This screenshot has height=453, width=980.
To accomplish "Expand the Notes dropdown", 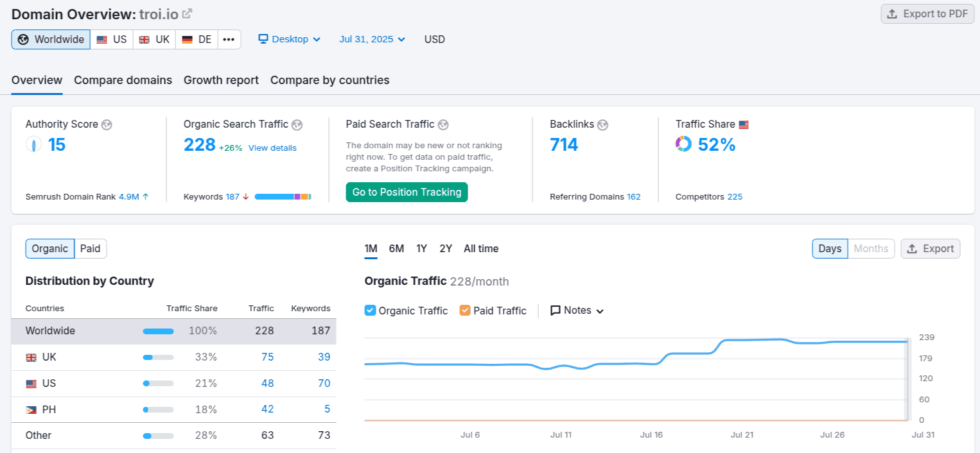I will coord(577,311).
